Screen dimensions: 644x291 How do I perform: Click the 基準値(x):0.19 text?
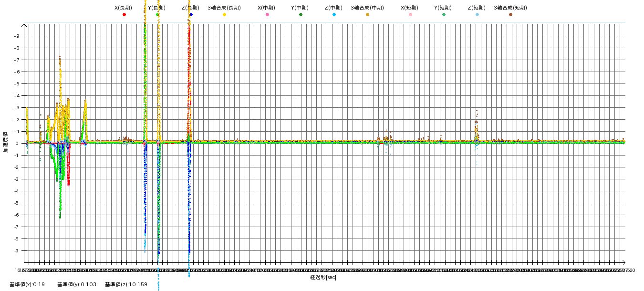click(27, 284)
